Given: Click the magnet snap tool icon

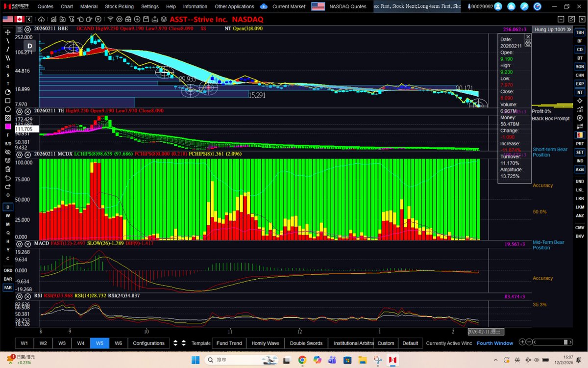Looking at the screenshot, I should click(x=8, y=160).
